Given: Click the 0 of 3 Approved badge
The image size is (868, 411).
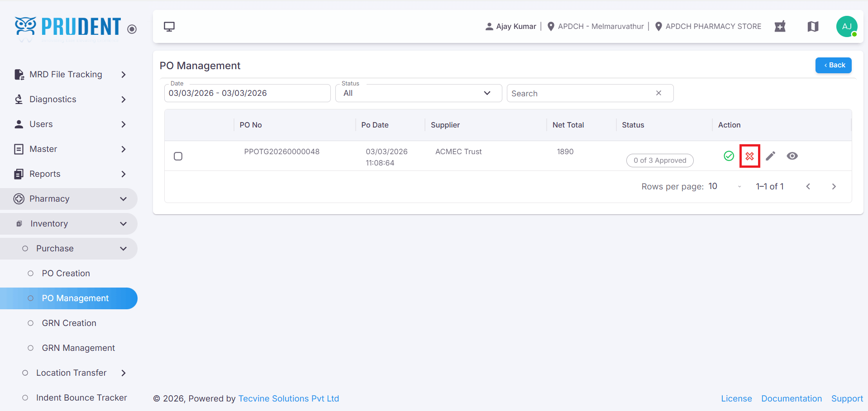Looking at the screenshot, I should pyautogui.click(x=660, y=161).
